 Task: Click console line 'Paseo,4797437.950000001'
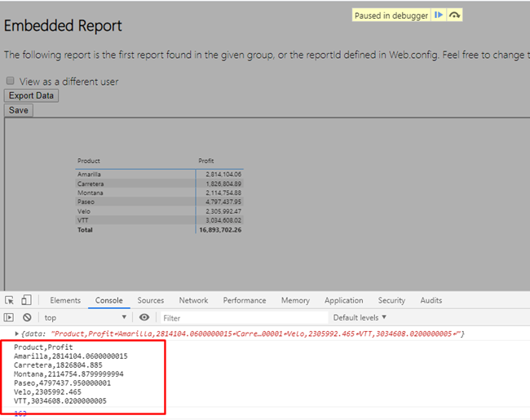click(62, 383)
